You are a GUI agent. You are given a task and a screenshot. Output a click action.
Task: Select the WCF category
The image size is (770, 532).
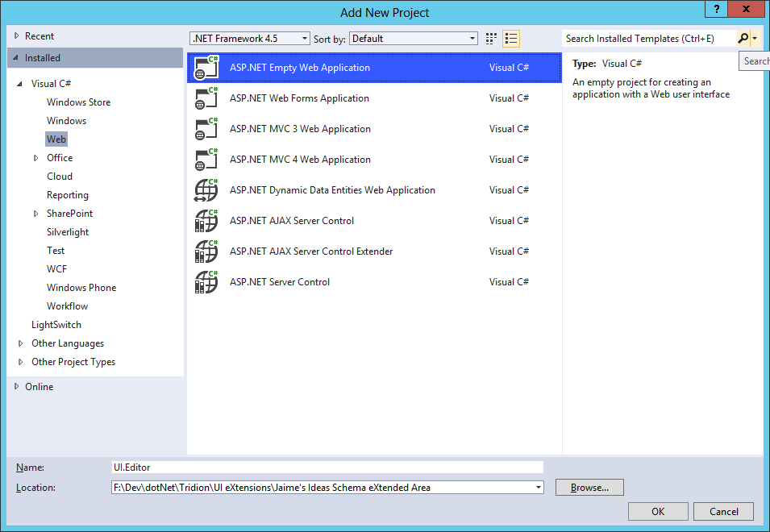56,269
